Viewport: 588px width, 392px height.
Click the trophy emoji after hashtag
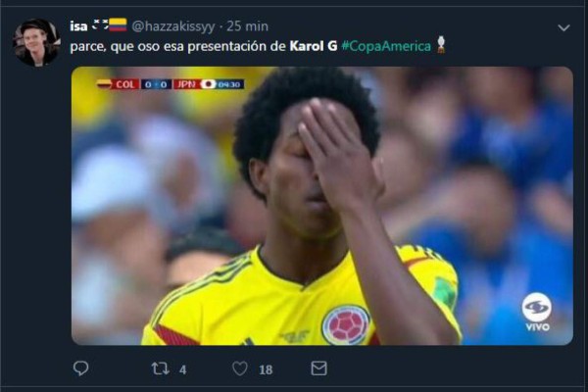[441, 45]
